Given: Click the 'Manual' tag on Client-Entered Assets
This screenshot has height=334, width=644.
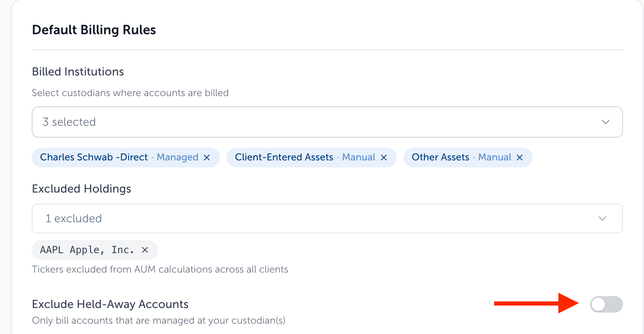Looking at the screenshot, I should [x=359, y=157].
